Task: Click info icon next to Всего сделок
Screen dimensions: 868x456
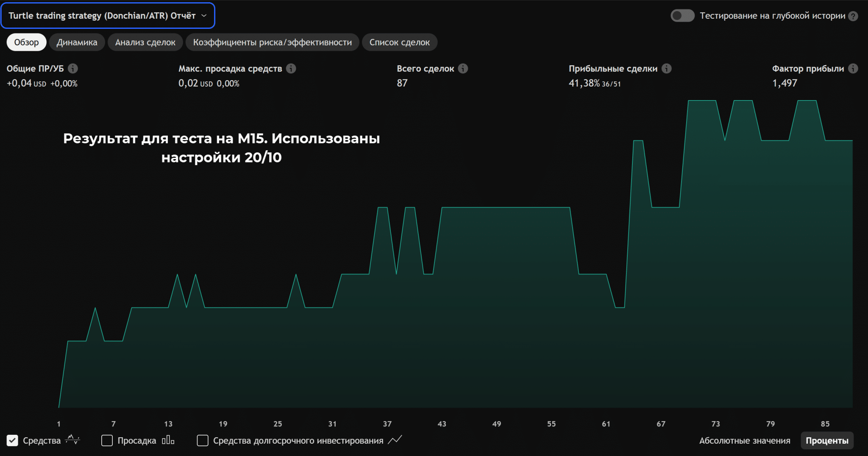Action: pos(463,68)
